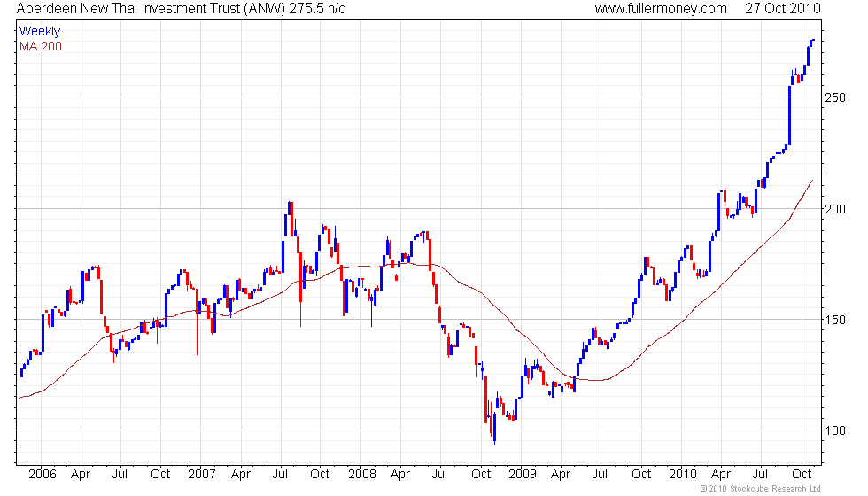Click the blue 'Weekly' legend label
The image size is (868, 496).
click(40, 32)
